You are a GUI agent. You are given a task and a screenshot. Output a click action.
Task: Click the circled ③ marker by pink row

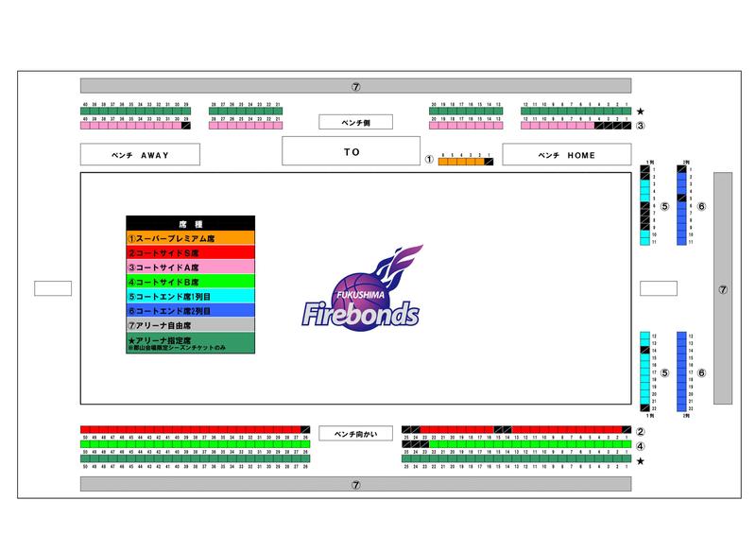coord(641,126)
